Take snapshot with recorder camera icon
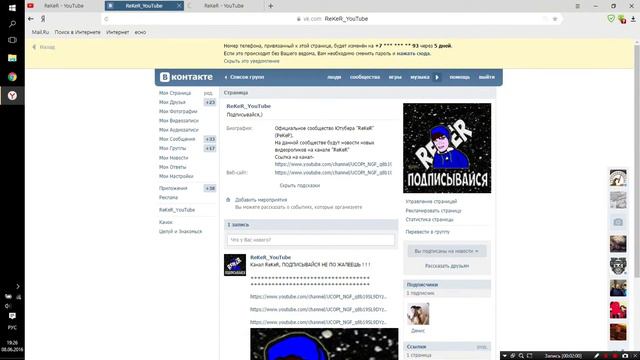640x360 pixels. tap(625, 356)
